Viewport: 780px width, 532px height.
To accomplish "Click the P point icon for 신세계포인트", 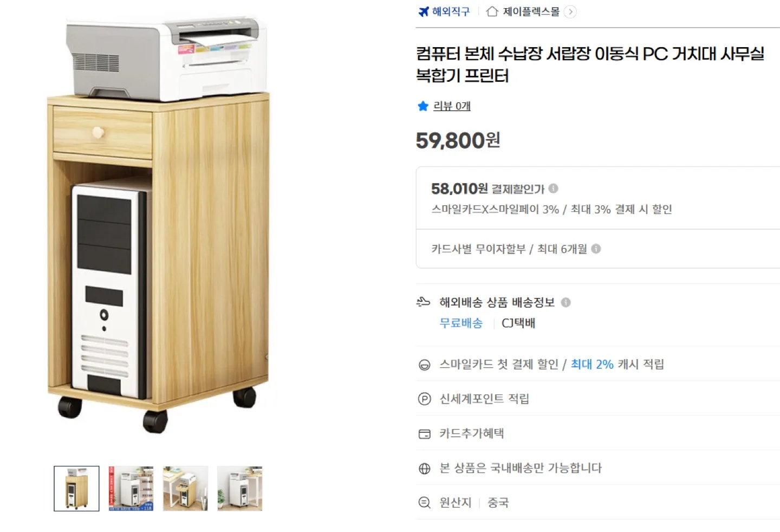I will point(425,399).
